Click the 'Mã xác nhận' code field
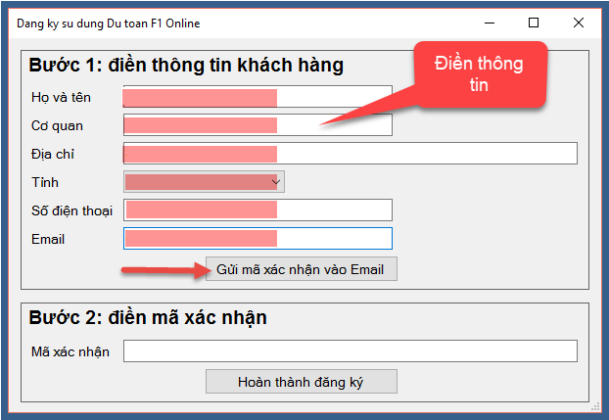The image size is (609, 420). click(x=350, y=351)
